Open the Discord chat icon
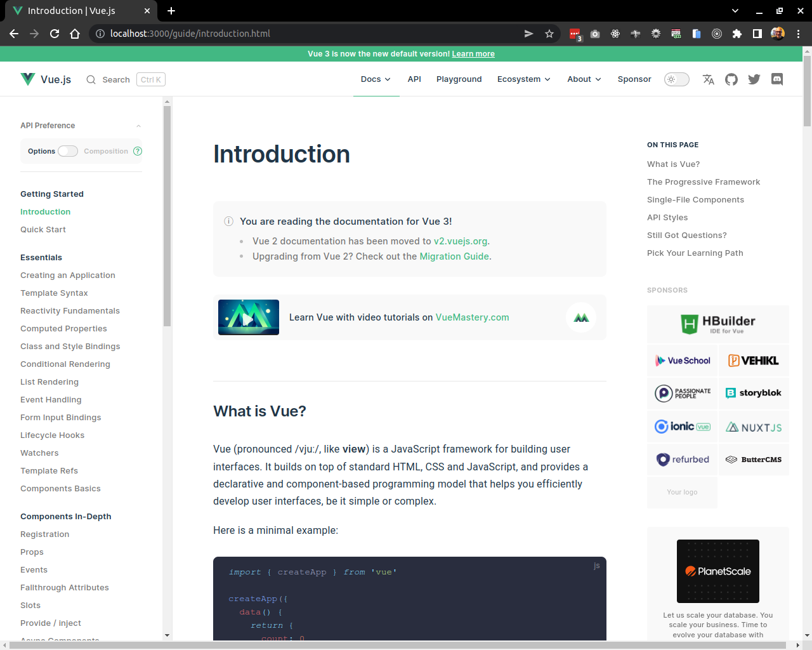The height and width of the screenshot is (650, 812). point(777,79)
